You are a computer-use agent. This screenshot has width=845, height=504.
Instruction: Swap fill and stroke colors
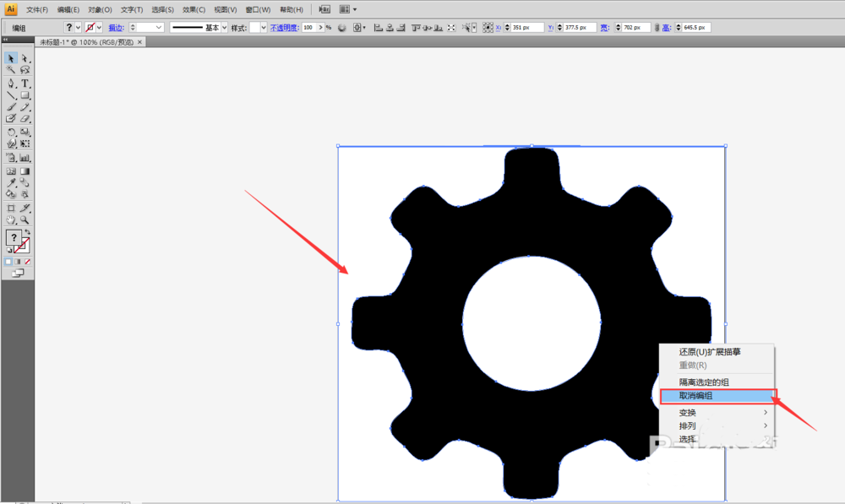pyautogui.click(x=28, y=232)
